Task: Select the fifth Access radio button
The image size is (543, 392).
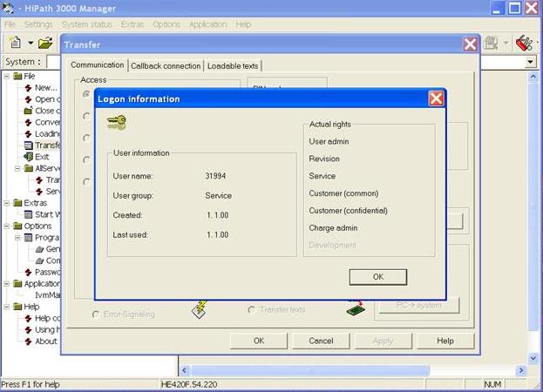Action: (86, 182)
